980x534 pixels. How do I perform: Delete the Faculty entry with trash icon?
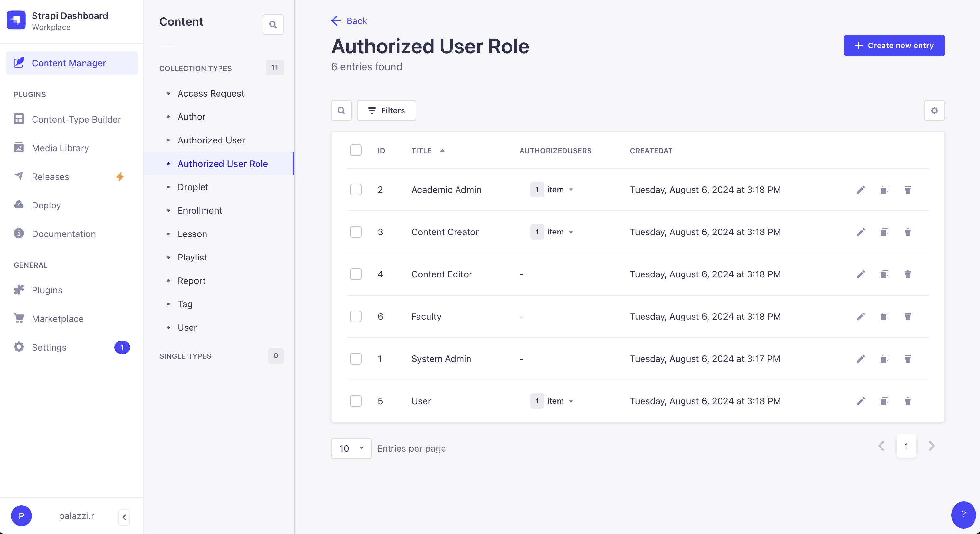click(x=907, y=316)
